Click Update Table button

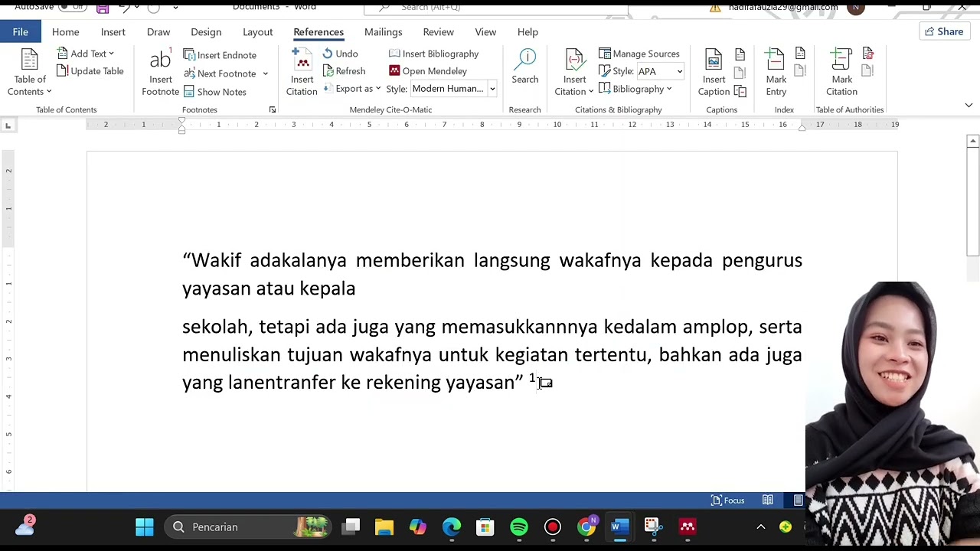tap(90, 71)
